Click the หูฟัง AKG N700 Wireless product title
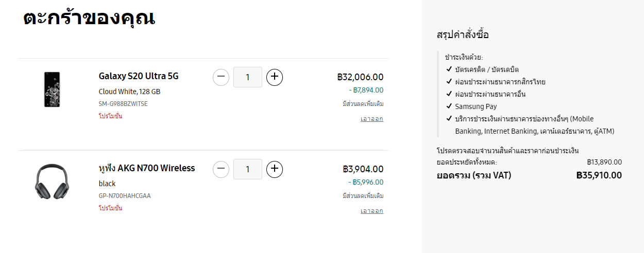644x253 pixels. pos(146,168)
